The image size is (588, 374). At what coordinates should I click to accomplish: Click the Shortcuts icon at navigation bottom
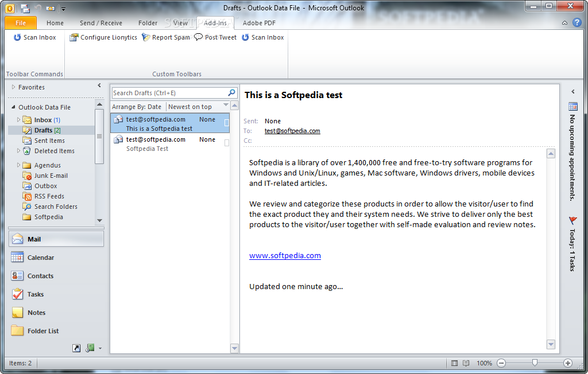pos(76,348)
